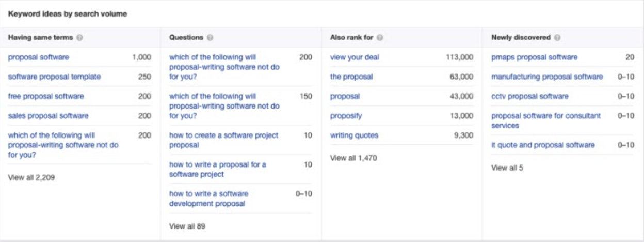
Task: Expand View all 89 questions
Action: [188, 226]
